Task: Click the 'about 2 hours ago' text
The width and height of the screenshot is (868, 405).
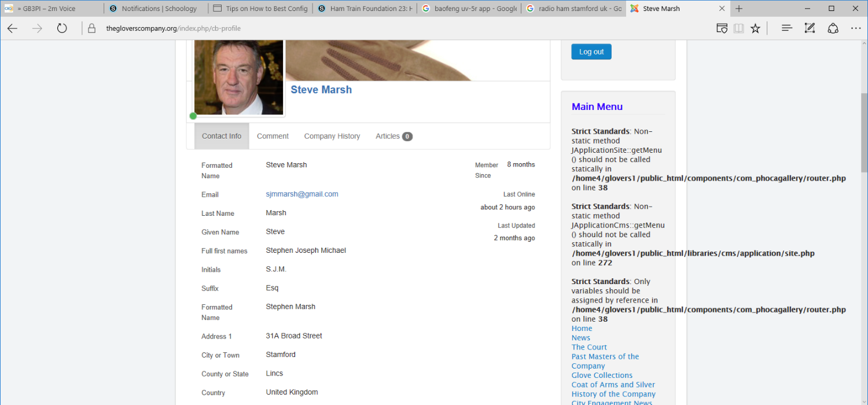Action: point(507,207)
